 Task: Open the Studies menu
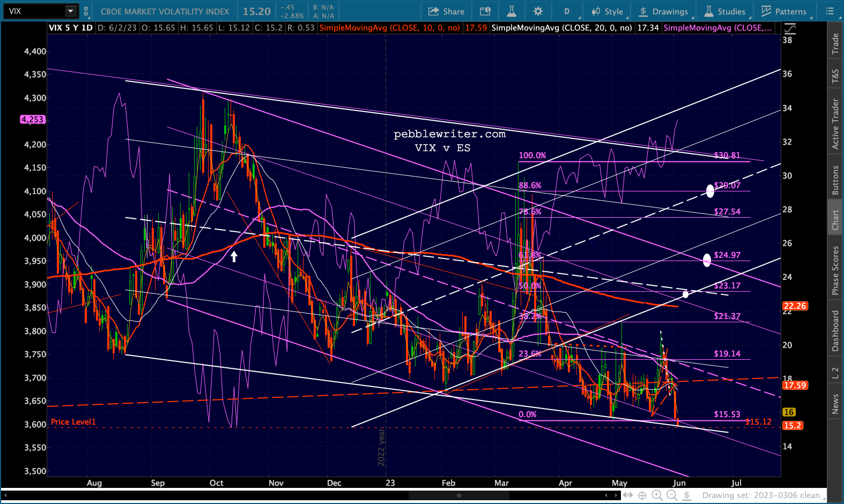click(724, 11)
